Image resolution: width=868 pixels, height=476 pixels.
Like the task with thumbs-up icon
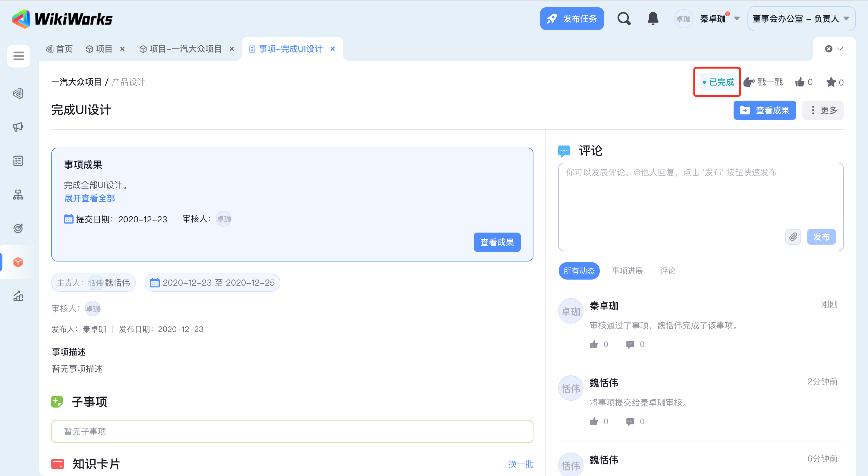point(800,82)
